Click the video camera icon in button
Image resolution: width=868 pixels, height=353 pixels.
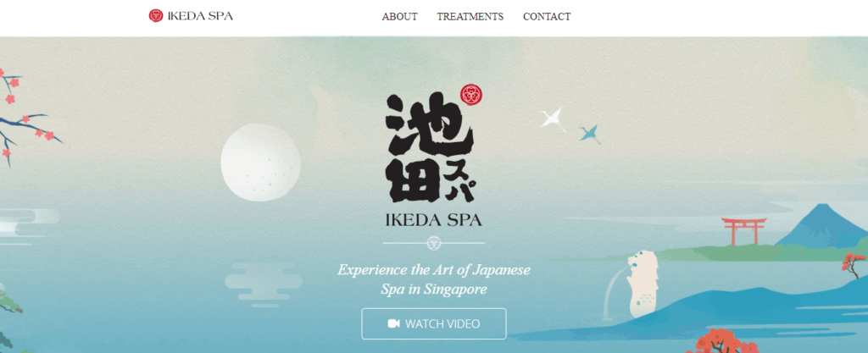pos(393,323)
